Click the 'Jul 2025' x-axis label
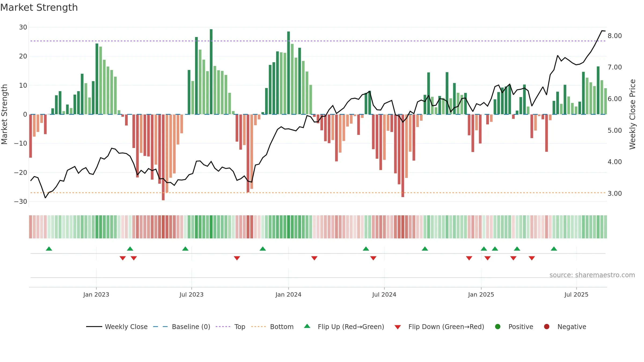644x362 pixels. coord(576,295)
